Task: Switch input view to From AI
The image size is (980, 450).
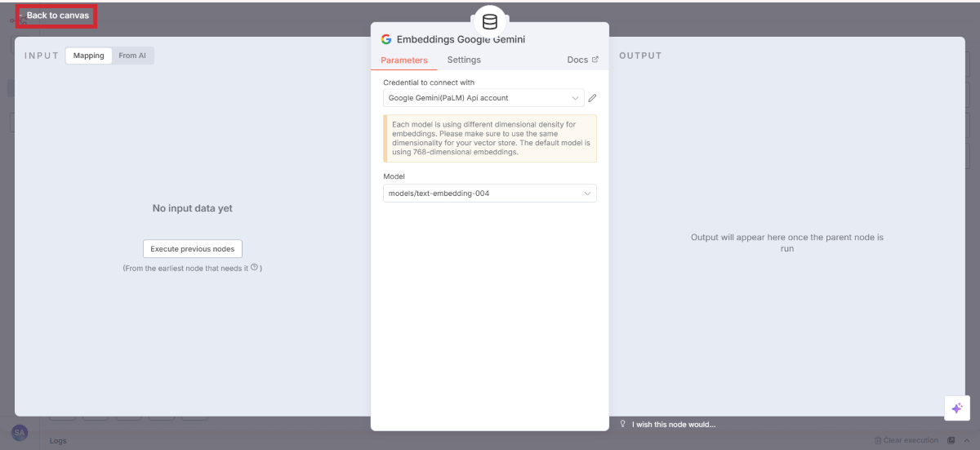Action: (133, 56)
